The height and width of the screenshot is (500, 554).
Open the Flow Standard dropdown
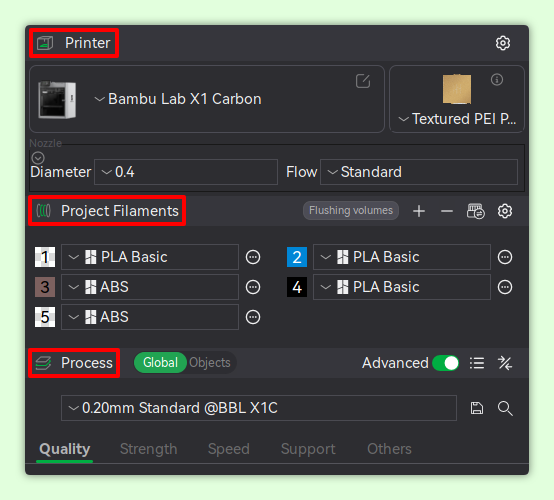419,172
